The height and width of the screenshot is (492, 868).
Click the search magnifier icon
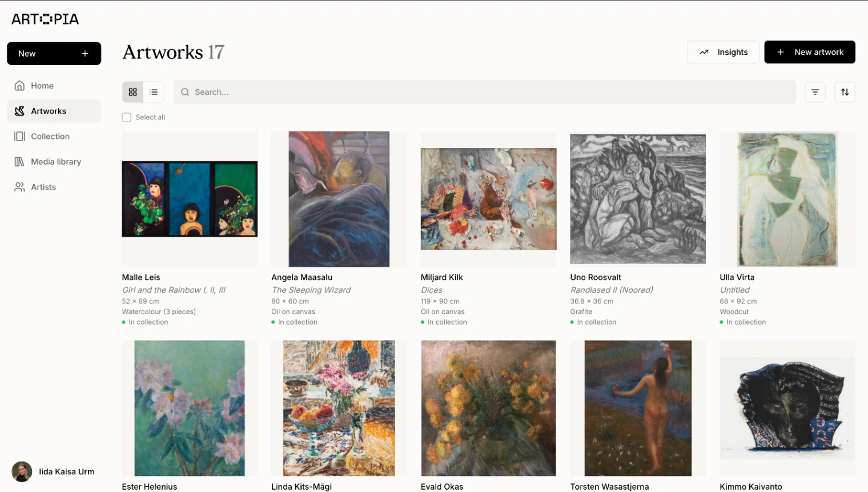[185, 92]
